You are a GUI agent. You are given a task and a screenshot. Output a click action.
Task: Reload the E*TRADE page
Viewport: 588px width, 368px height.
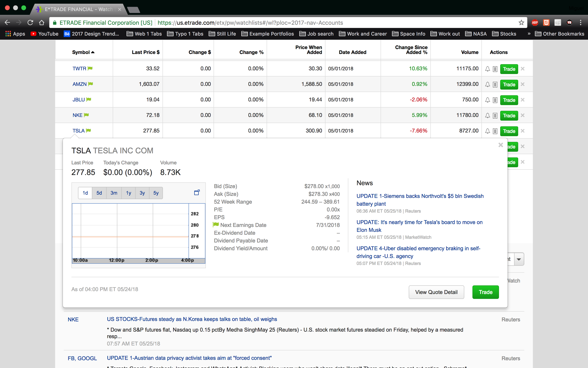[x=30, y=23]
